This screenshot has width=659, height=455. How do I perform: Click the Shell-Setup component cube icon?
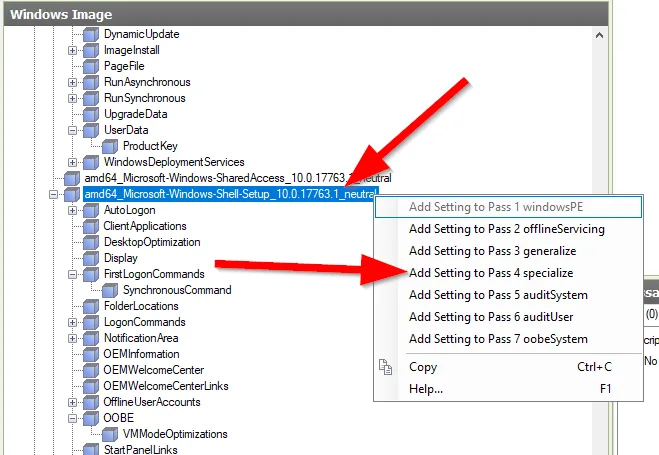[72, 195]
